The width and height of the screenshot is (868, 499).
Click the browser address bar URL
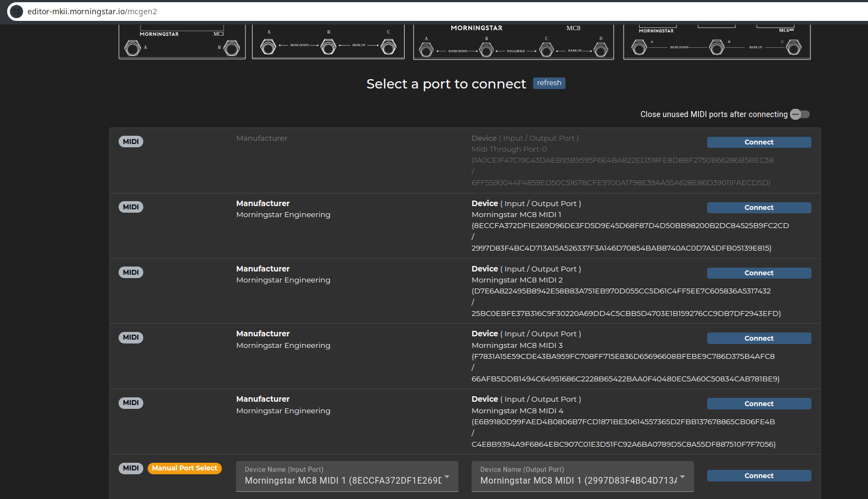pyautogui.click(x=92, y=12)
